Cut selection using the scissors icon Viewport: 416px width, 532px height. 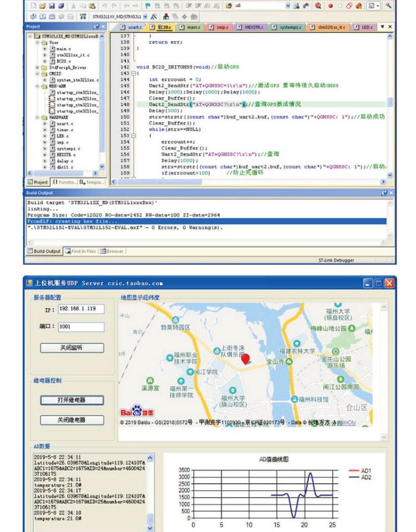(x=73, y=6)
